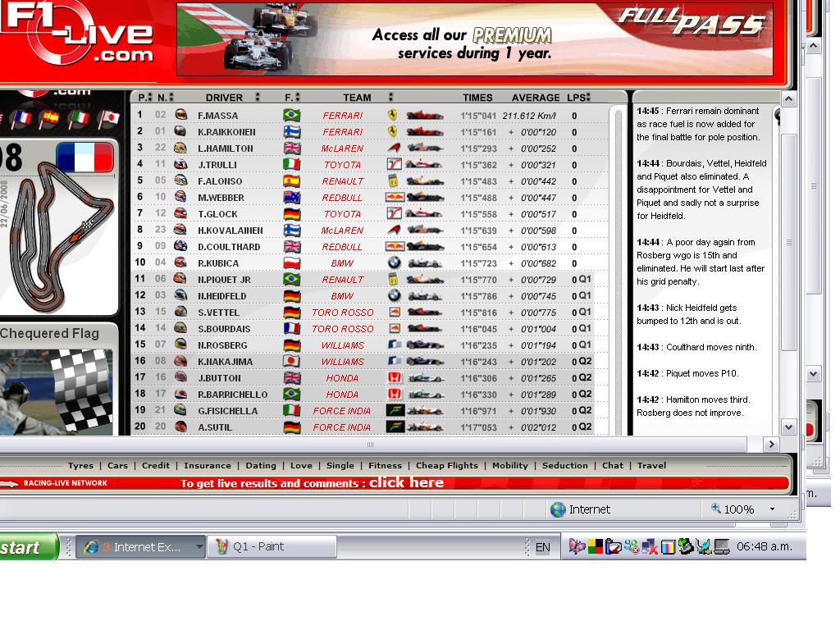
Task: Click the Honda logo in Button's row
Action: [x=394, y=378]
